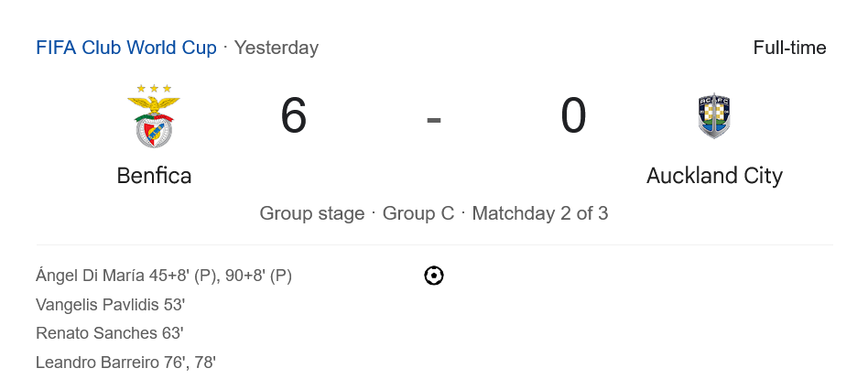Click Benfica's score of 6
This screenshot has height=390, width=868.
[294, 117]
